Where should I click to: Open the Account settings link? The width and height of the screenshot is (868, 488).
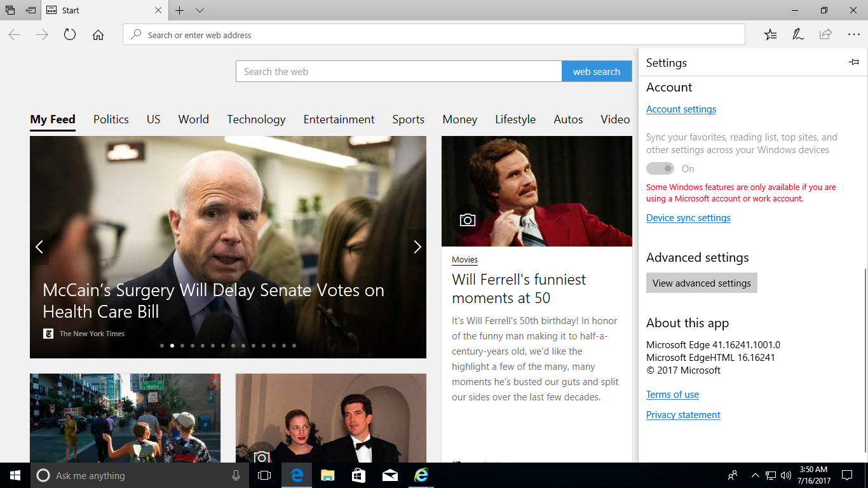pos(681,109)
